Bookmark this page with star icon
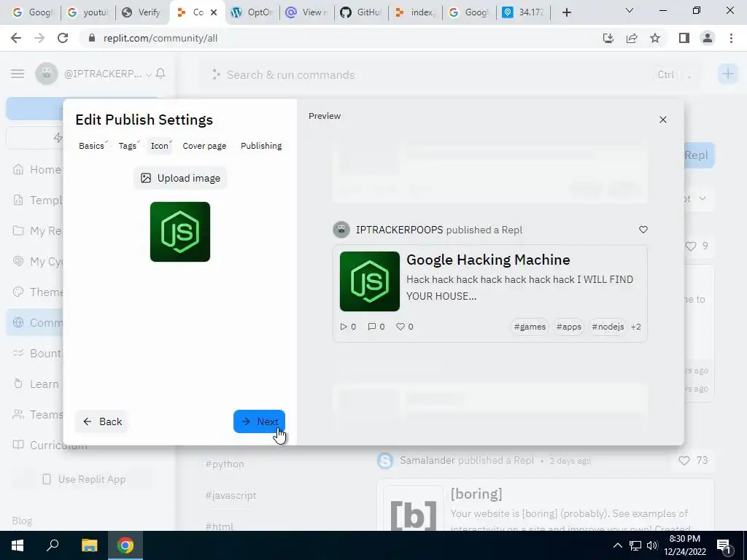 click(655, 38)
